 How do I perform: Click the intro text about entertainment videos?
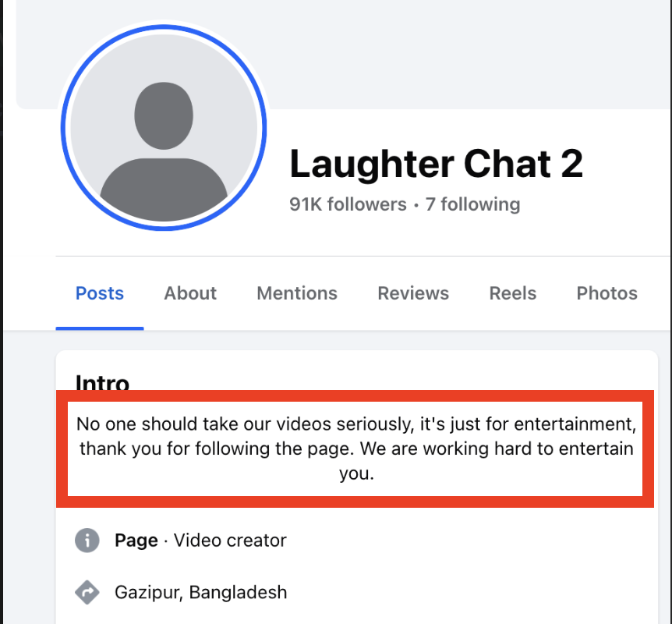pos(355,448)
